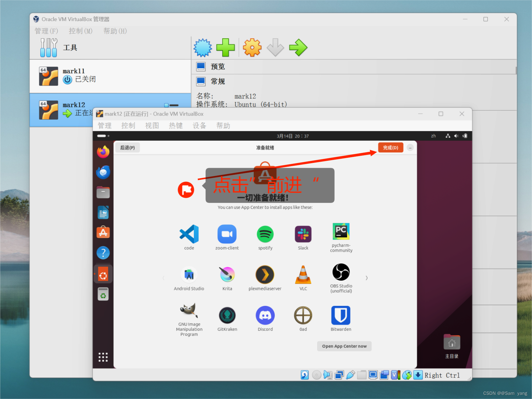Image resolution: width=532 pixels, height=399 pixels.
Task: Open Ubuntu App Center dock icon
Action: coord(103,232)
